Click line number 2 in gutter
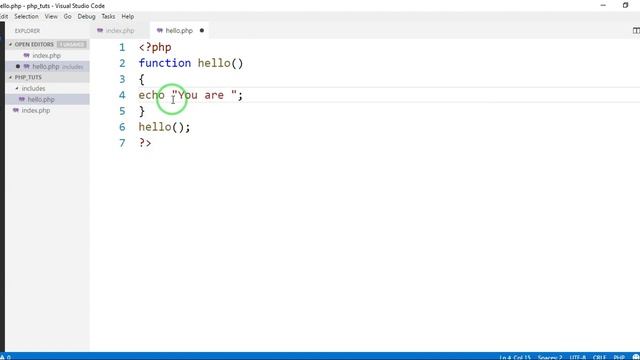This screenshot has height=360, width=640. pyautogui.click(x=122, y=63)
